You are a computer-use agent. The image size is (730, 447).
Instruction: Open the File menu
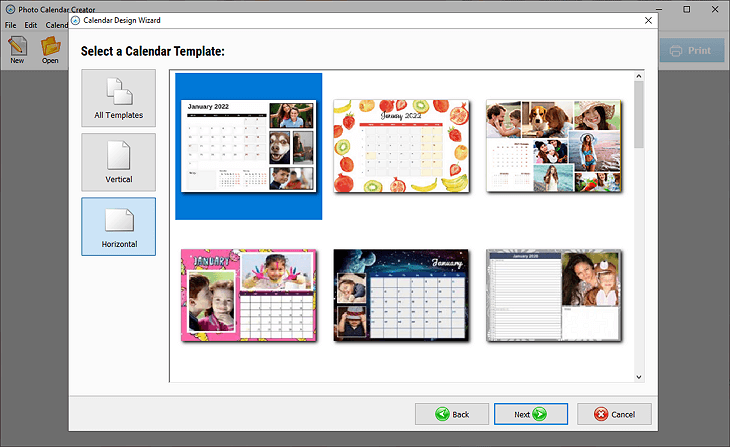pos(10,25)
